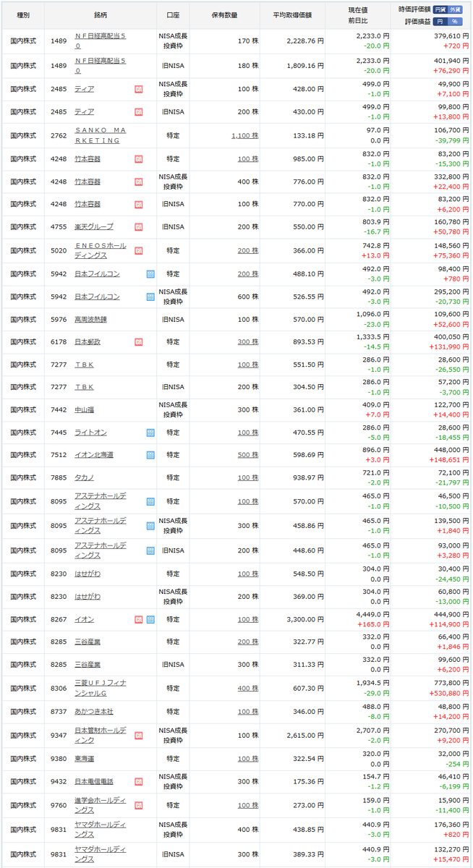
Task: Click the 100 株 quantity link for タカノ
Action: (x=248, y=477)
